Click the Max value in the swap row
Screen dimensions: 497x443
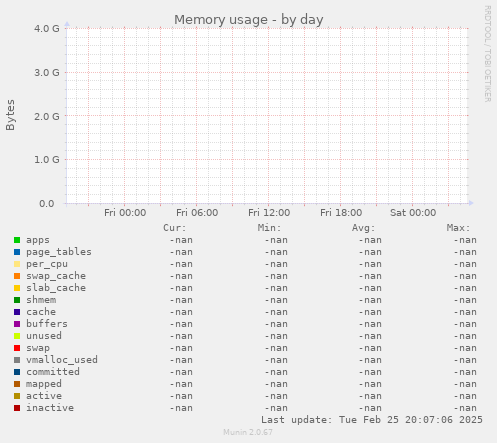(x=465, y=348)
